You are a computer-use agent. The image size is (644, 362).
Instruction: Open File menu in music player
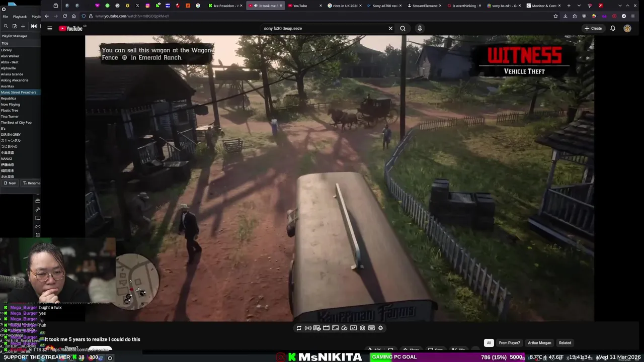click(x=5, y=17)
